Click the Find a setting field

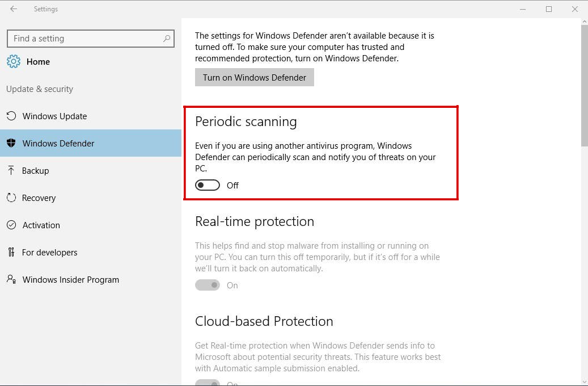pos(91,38)
